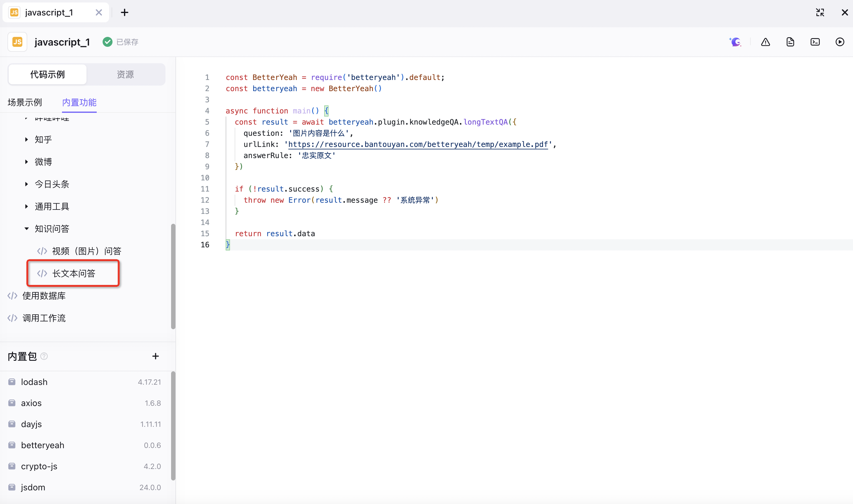Image resolution: width=853 pixels, height=504 pixels.
Task: Open the document icon in the top toolbar
Action: coord(790,42)
